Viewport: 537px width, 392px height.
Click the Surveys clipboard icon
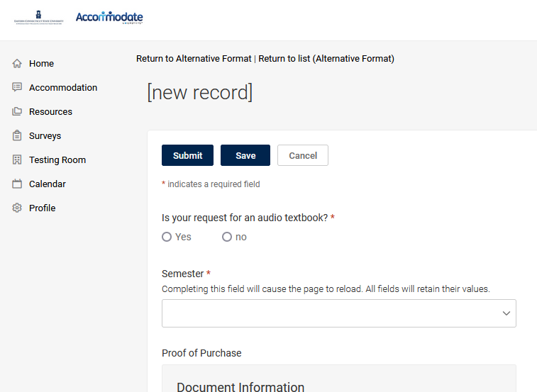point(17,136)
